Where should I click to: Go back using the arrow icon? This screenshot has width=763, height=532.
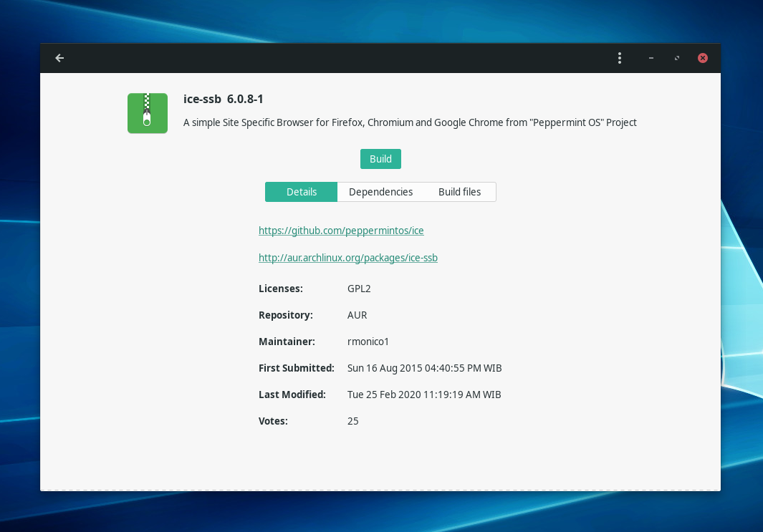[x=59, y=58]
